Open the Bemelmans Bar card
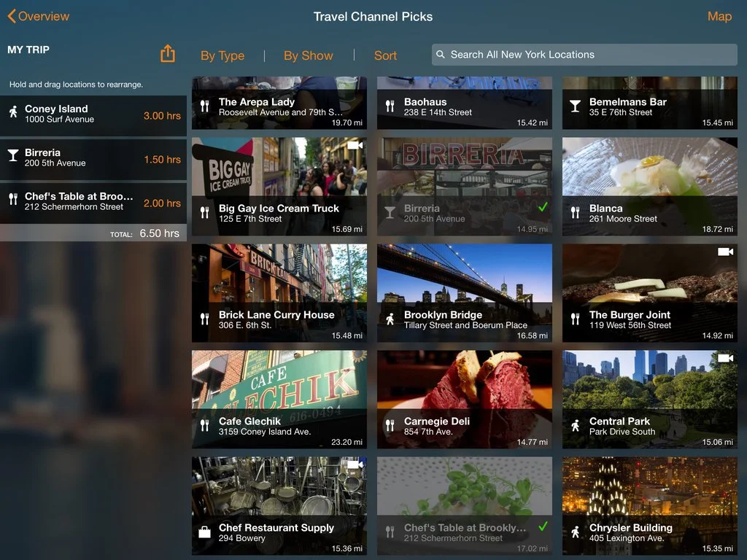This screenshot has width=747, height=560. click(650, 103)
